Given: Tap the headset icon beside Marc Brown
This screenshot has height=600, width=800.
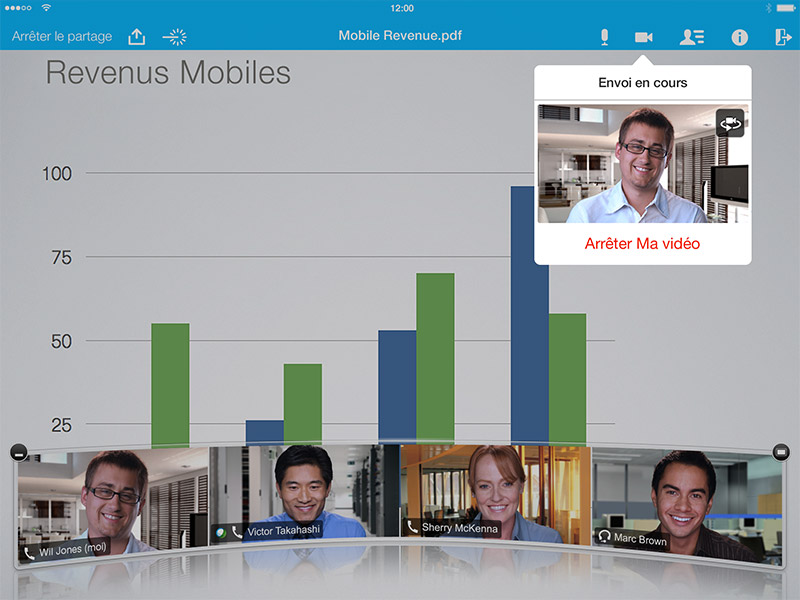Looking at the screenshot, I should [x=604, y=536].
